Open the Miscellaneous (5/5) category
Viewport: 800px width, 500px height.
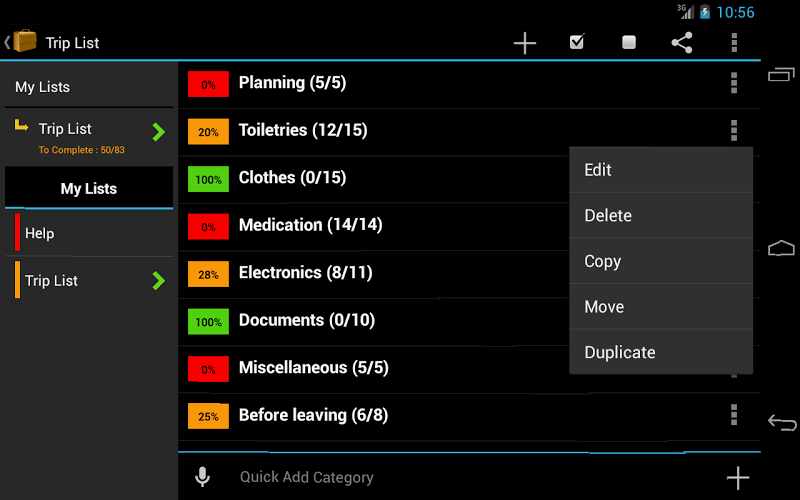pos(314,367)
